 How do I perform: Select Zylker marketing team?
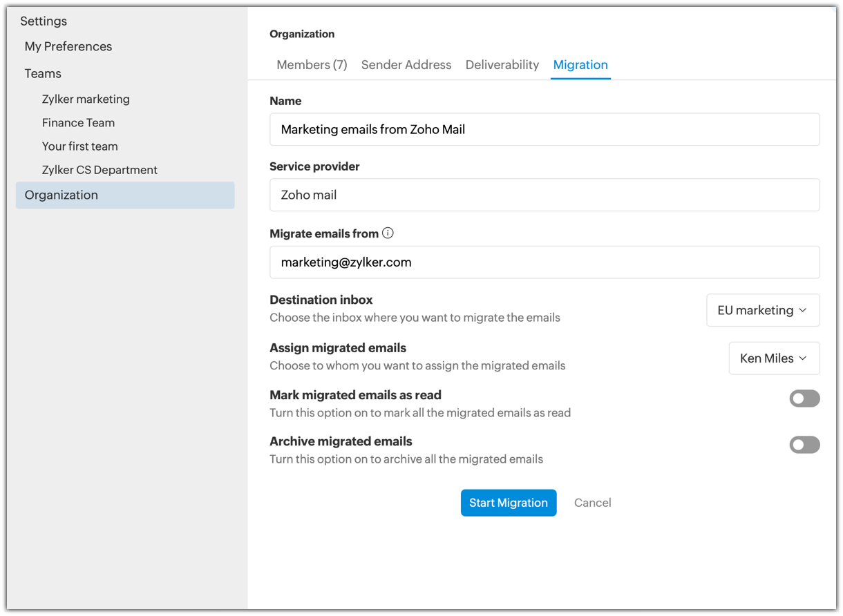point(86,99)
